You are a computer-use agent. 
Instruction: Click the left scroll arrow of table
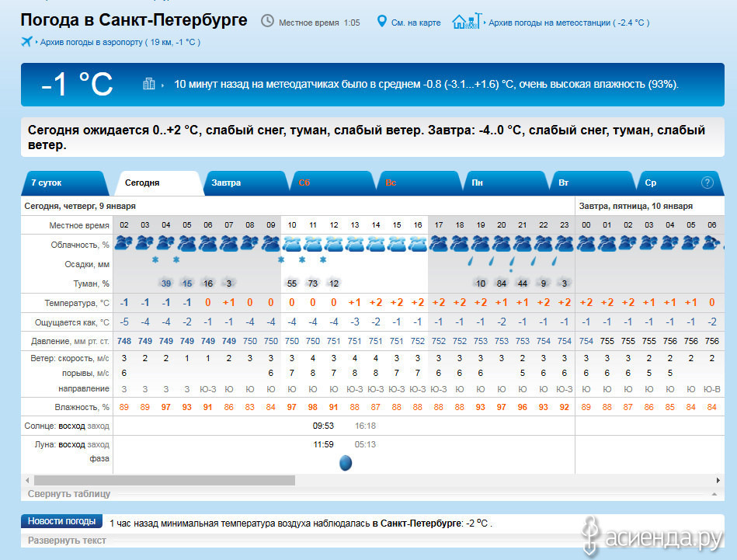click(27, 480)
